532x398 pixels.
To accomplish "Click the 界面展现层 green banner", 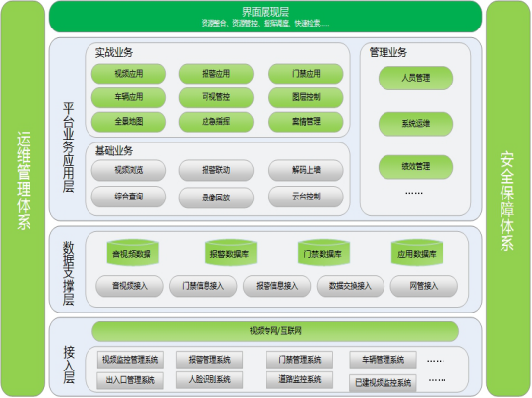I will [266, 17].
